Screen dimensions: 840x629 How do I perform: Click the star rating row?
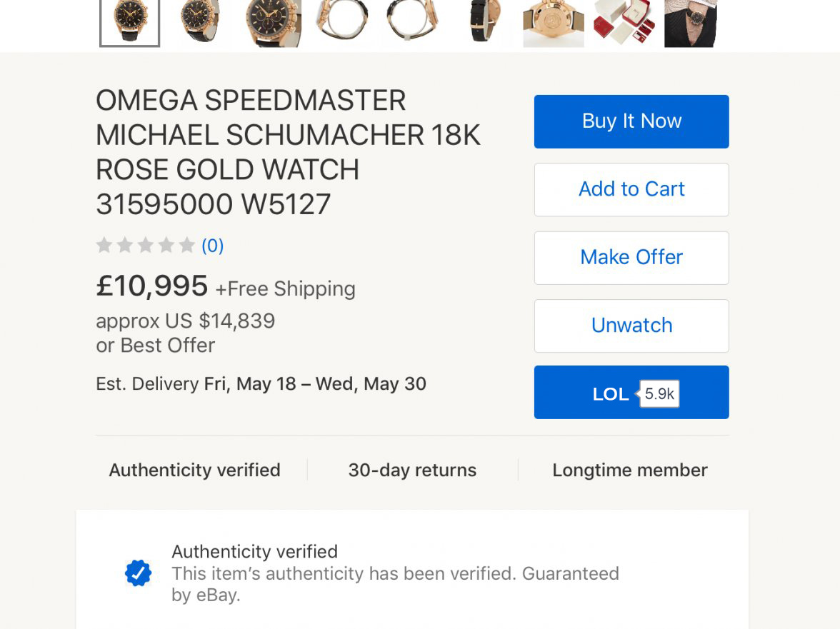tap(146, 246)
